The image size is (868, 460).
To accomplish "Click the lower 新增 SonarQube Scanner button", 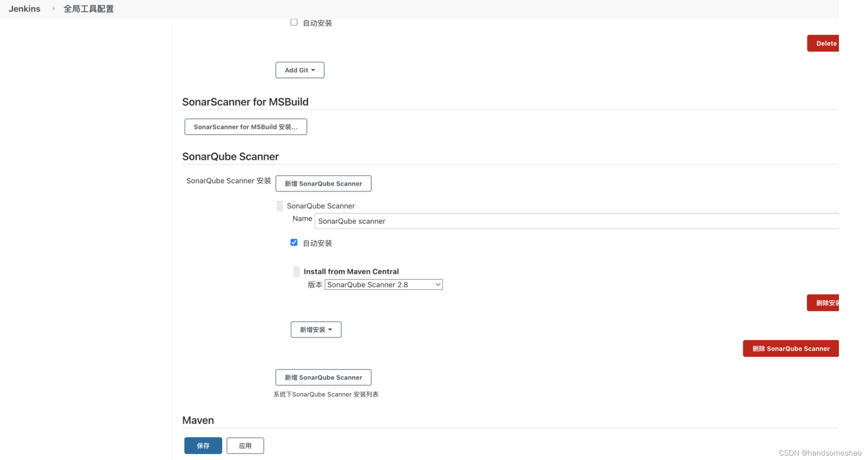I will coord(323,377).
